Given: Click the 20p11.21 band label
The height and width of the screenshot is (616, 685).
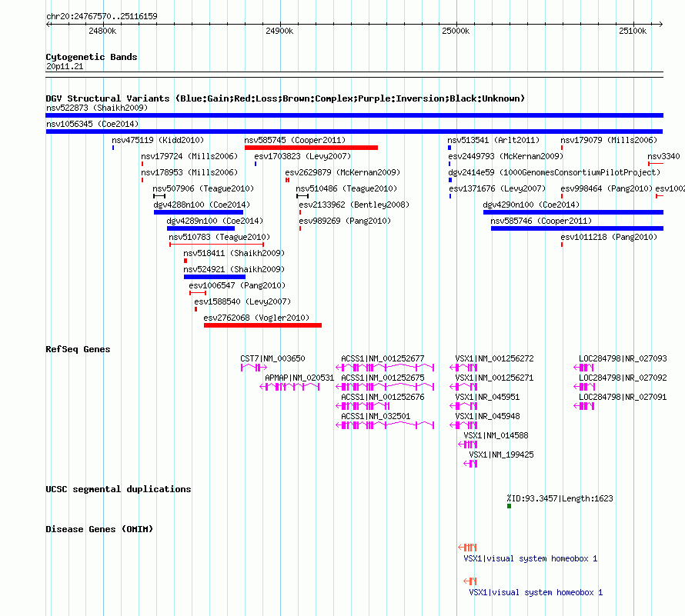Looking at the screenshot, I should (65, 66).
